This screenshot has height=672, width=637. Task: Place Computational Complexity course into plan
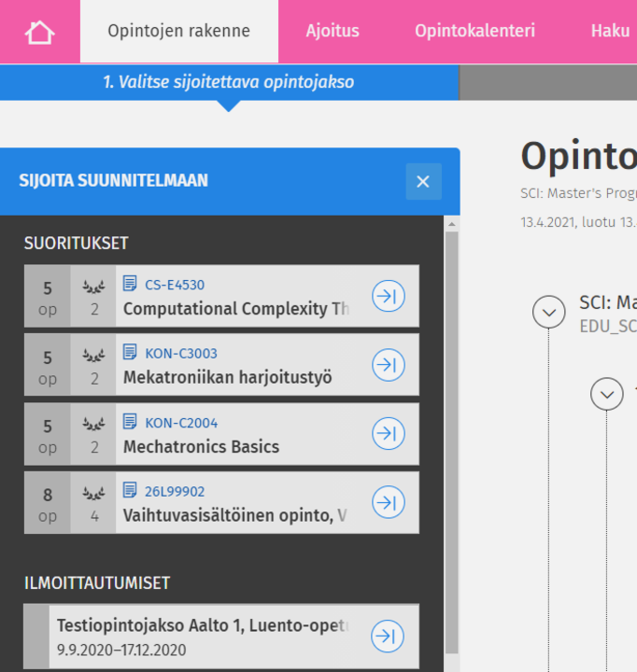click(388, 296)
